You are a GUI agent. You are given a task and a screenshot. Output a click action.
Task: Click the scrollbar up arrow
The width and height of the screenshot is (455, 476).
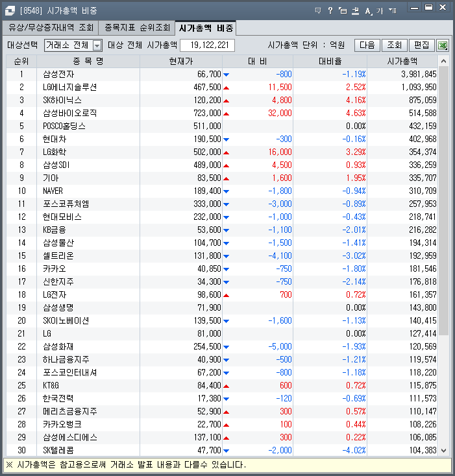443,62
